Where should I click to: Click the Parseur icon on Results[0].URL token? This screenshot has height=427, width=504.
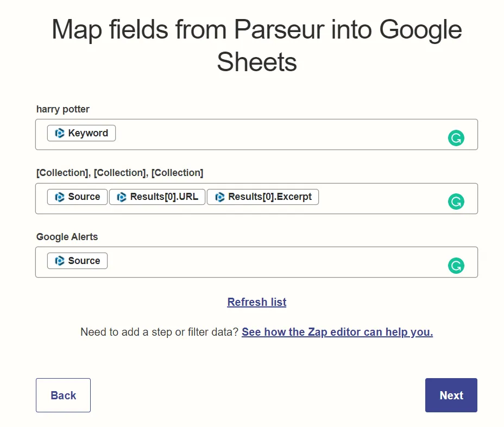pyautogui.click(x=121, y=197)
